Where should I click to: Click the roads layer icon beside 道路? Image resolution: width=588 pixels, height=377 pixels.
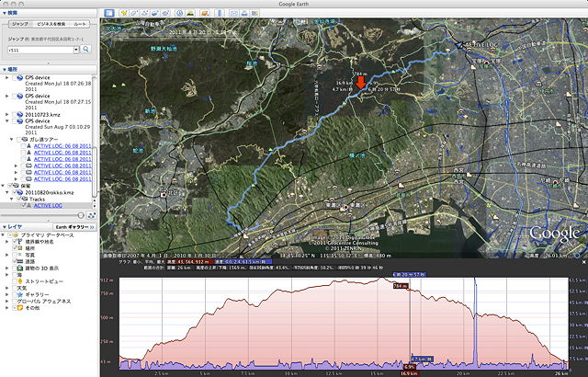[20, 261]
